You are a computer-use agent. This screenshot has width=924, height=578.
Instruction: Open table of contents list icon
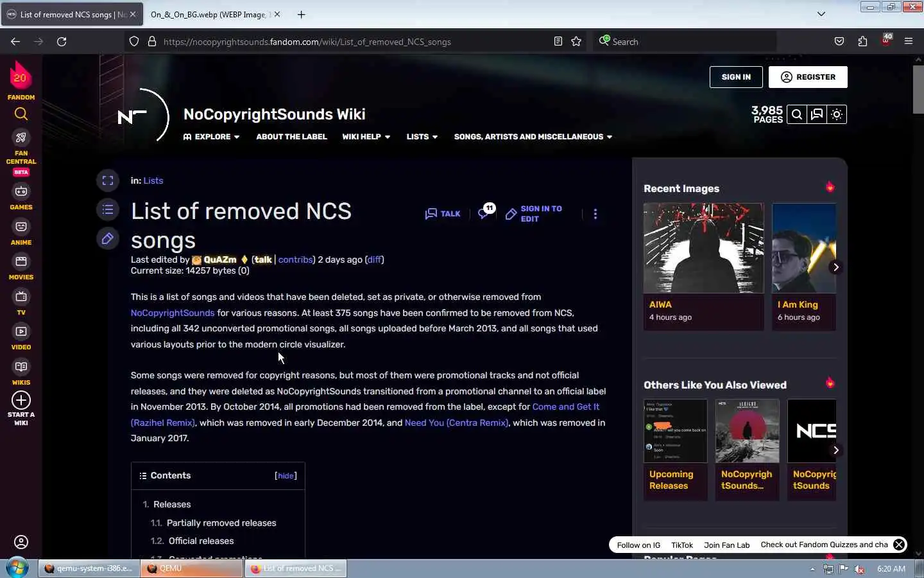(x=108, y=209)
